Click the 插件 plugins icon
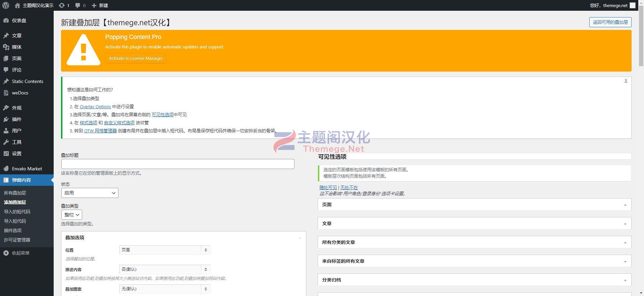 click(6, 119)
